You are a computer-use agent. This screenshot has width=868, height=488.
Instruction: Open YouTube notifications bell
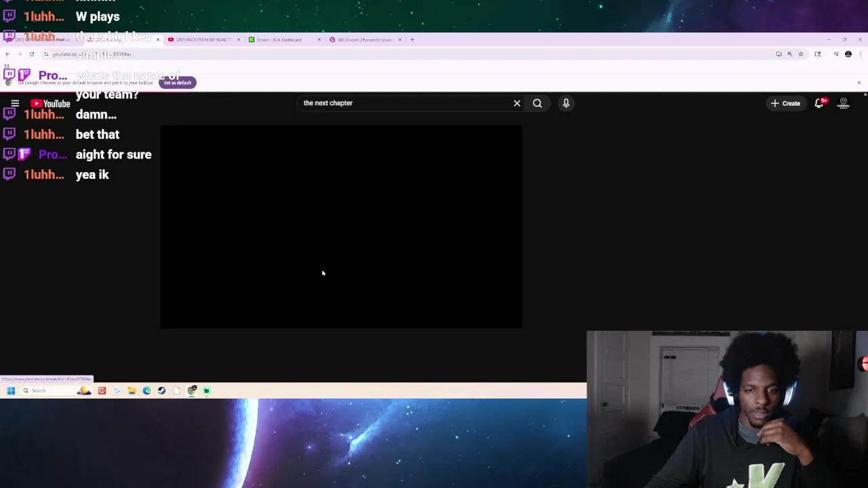point(819,103)
